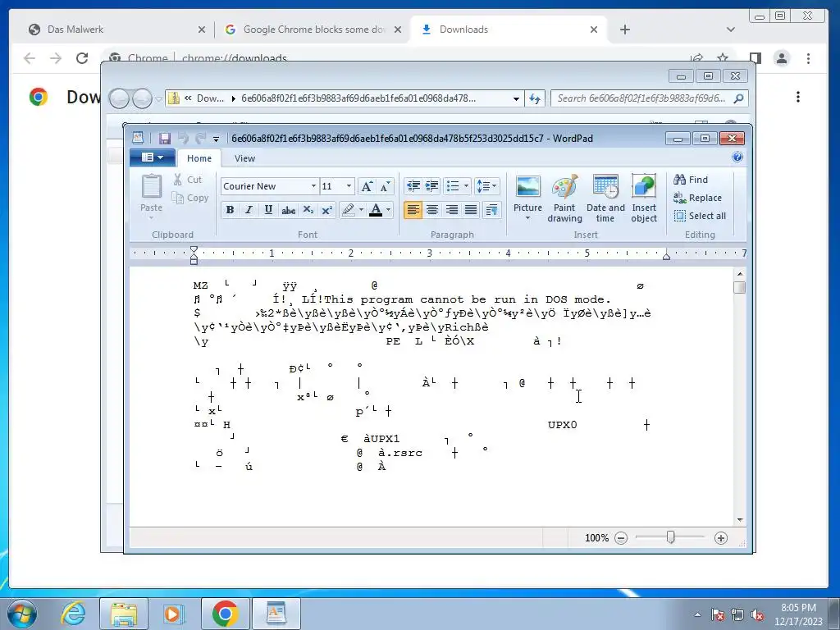Click the Shrink font button
840x630 pixels.
click(x=386, y=186)
